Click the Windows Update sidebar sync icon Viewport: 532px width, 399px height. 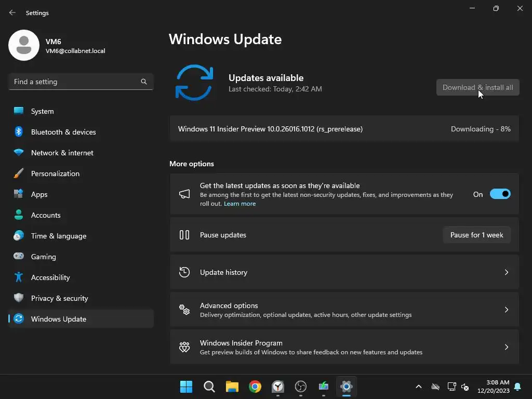[x=19, y=318]
